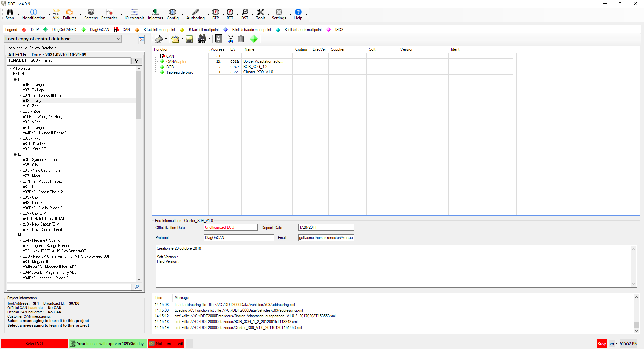Open the Injectors tool

click(x=155, y=12)
